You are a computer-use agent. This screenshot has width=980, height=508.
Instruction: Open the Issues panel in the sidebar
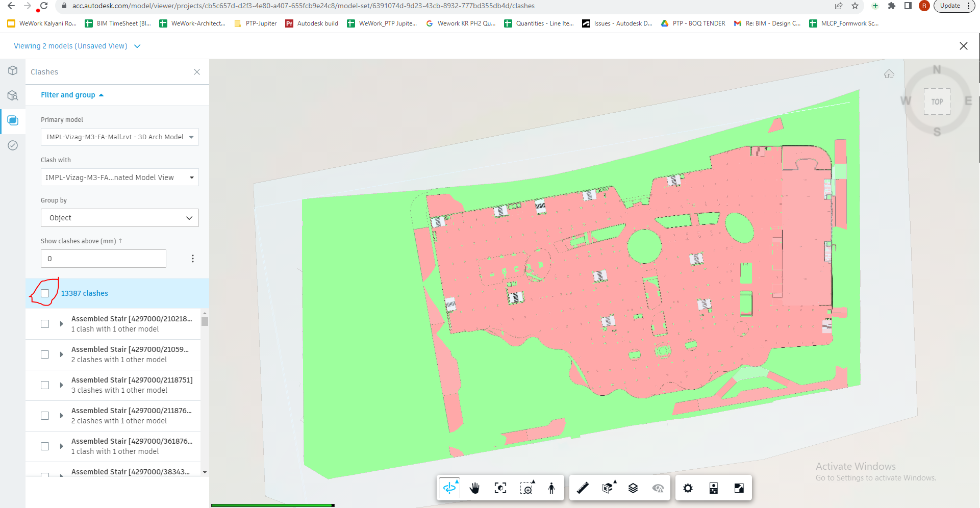(13, 145)
